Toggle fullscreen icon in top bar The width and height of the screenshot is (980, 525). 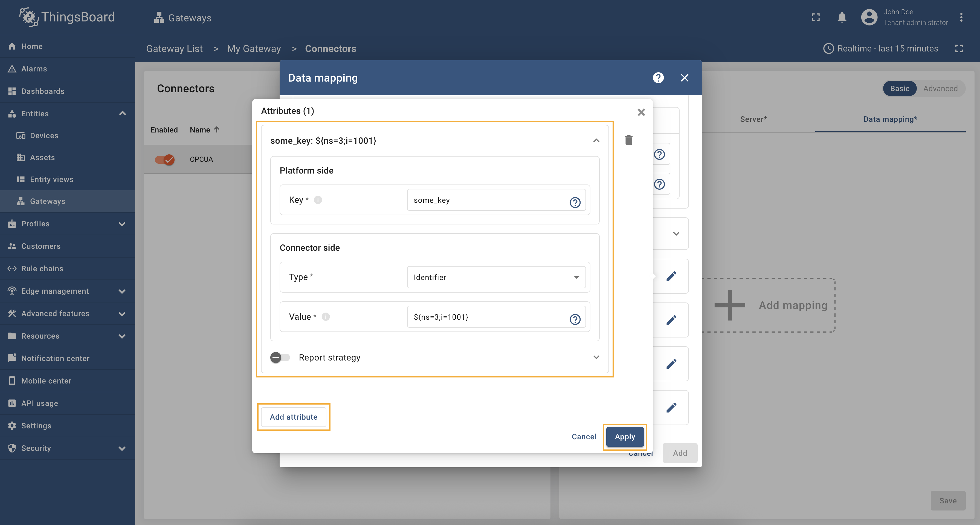[x=816, y=18]
